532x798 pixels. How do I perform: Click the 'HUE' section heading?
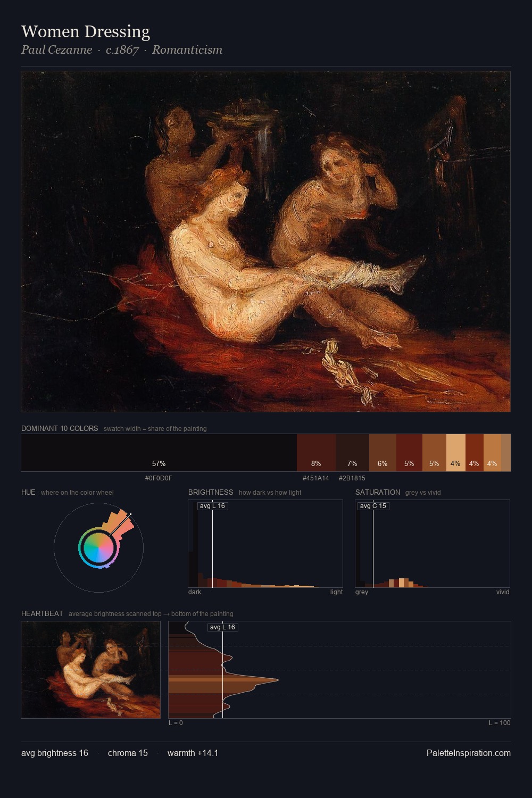pyautogui.click(x=28, y=492)
